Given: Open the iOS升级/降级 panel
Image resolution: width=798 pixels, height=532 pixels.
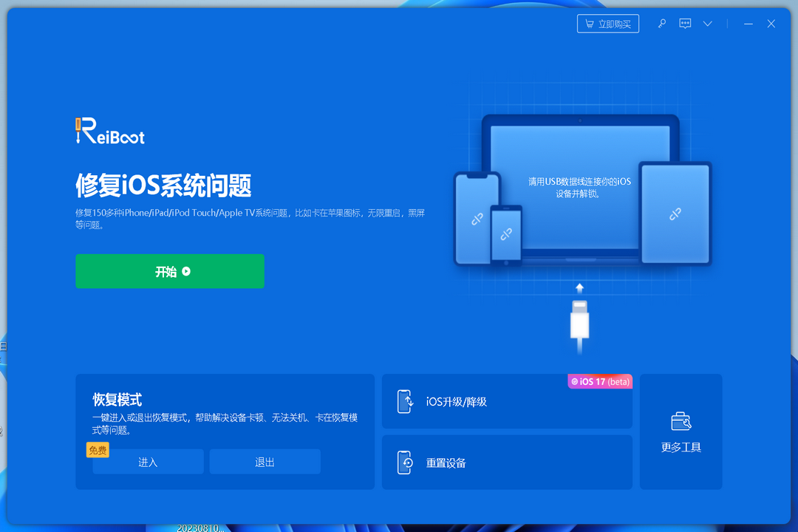Looking at the screenshot, I should [x=507, y=401].
